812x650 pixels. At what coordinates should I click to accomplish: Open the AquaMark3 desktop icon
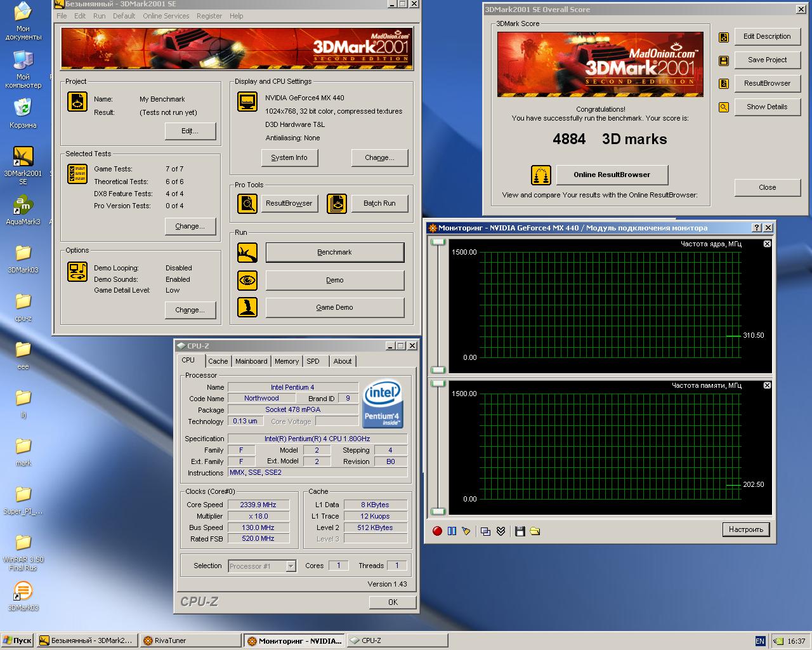pyautogui.click(x=23, y=211)
